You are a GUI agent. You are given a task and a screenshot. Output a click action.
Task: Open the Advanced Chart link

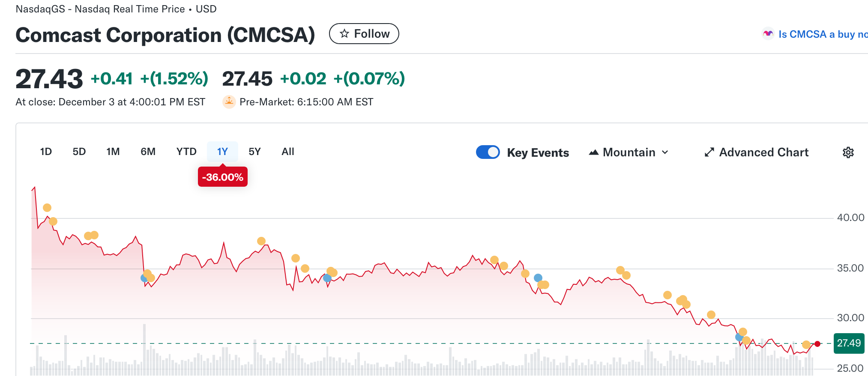(763, 152)
